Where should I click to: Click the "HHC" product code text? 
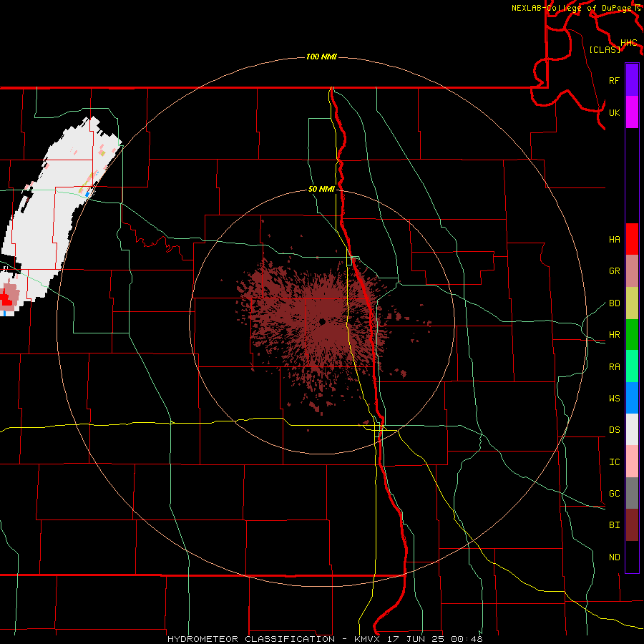tap(628, 42)
